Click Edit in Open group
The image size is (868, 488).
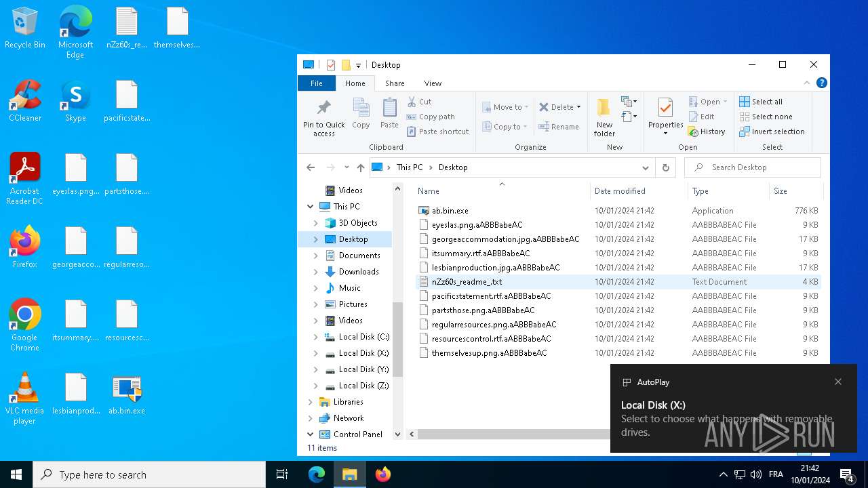pyautogui.click(x=702, y=117)
